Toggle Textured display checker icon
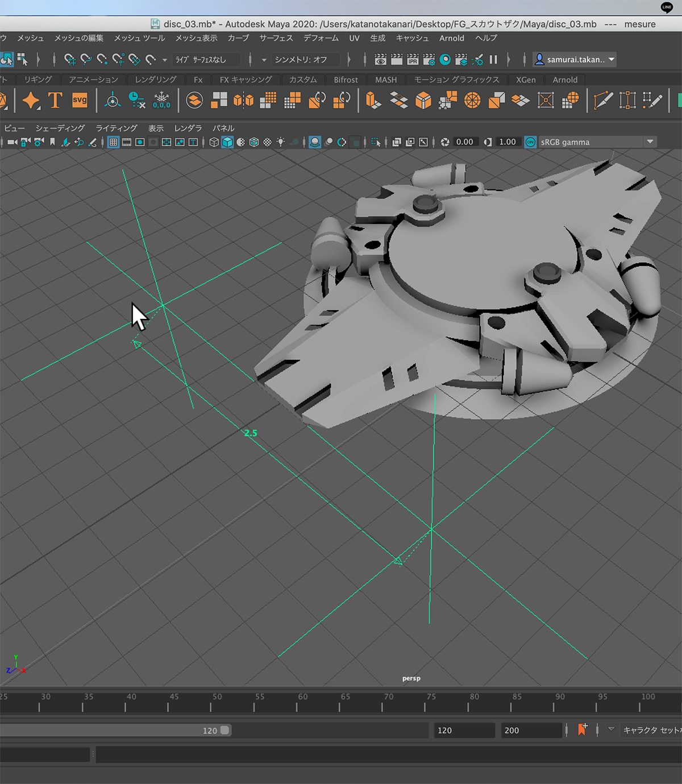 pos(267,142)
